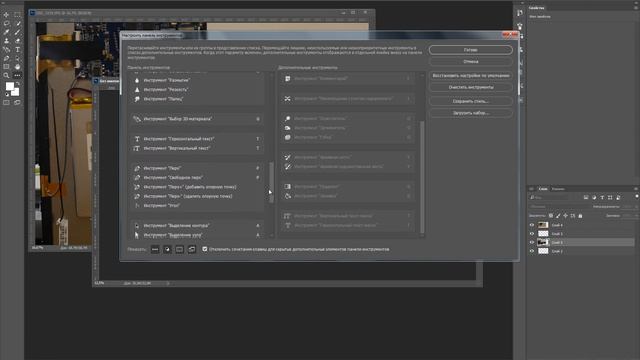The width and height of the screenshot is (640, 360).
Task: Open the Свойства panel tab
Action: click(536, 8)
